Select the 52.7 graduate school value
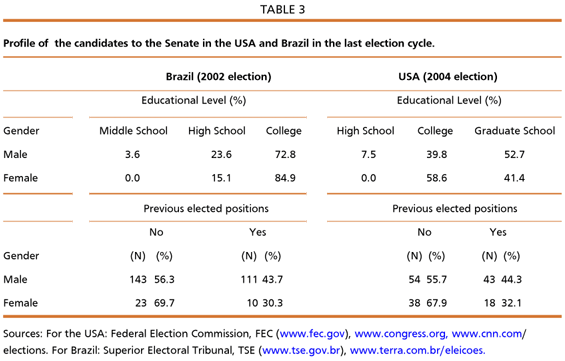The height and width of the screenshot is (361, 565). [514, 155]
